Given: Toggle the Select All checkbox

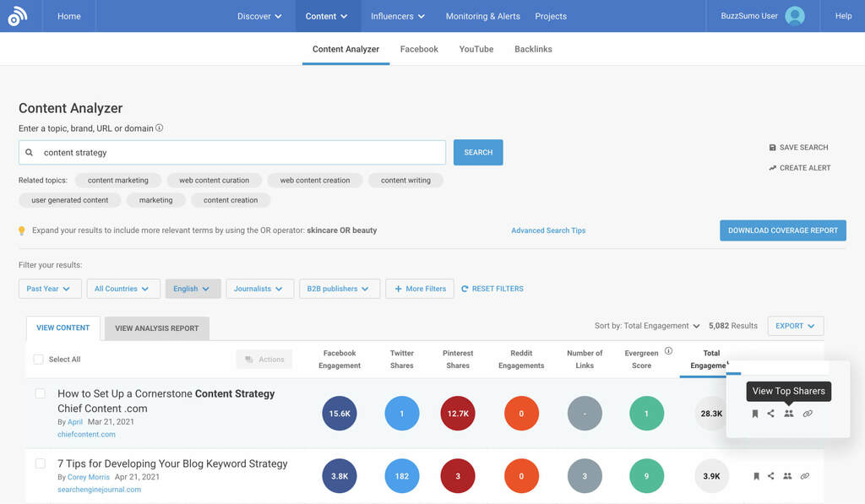Looking at the screenshot, I should (x=38, y=360).
